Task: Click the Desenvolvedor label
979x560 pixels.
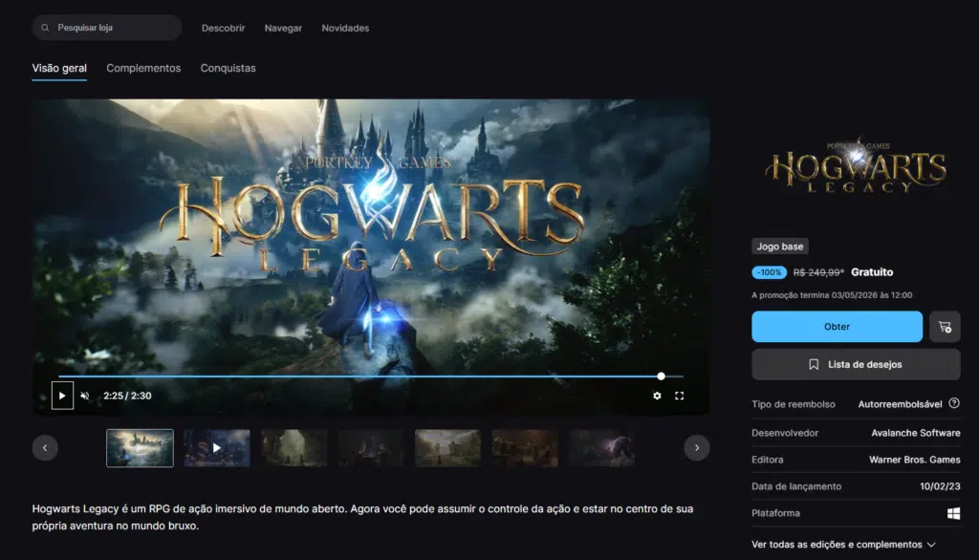Action: click(785, 433)
